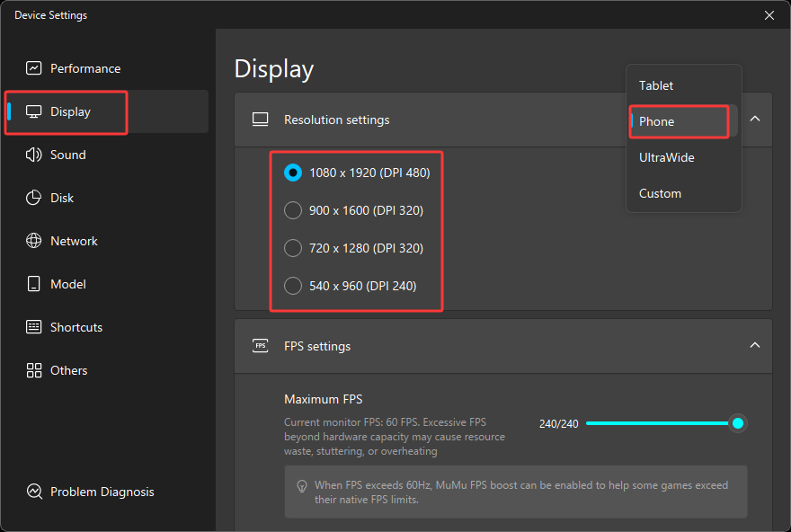This screenshot has height=532, width=791.
Task: Click the Others grid icon
Action: [34, 370]
